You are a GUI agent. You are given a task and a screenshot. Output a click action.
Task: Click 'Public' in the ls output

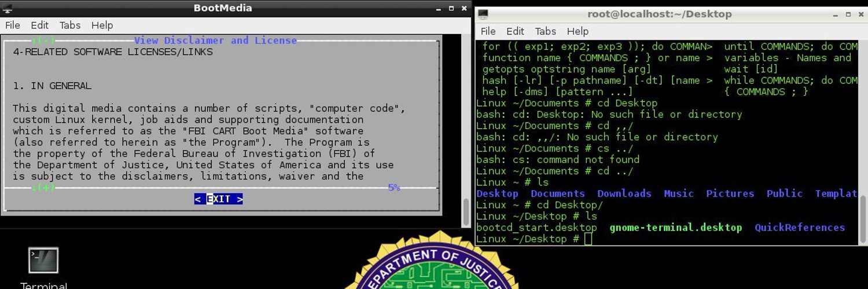point(785,194)
